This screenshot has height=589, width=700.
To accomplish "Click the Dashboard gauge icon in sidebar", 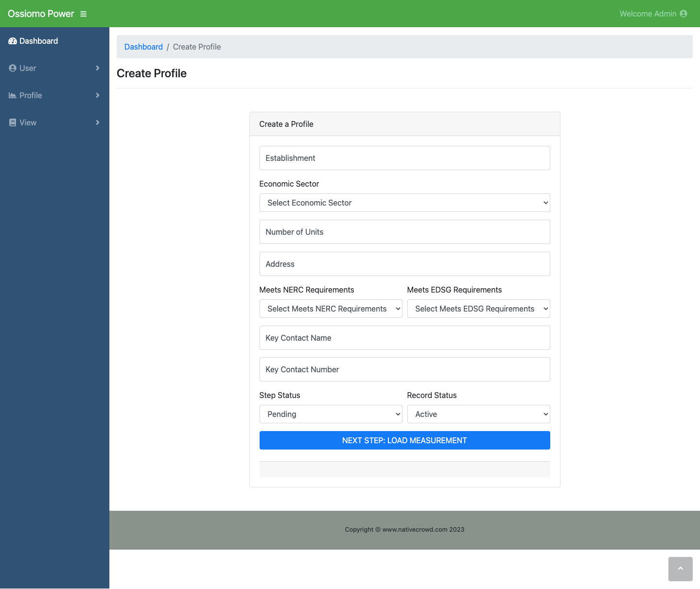I will pyautogui.click(x=13, y=41).
